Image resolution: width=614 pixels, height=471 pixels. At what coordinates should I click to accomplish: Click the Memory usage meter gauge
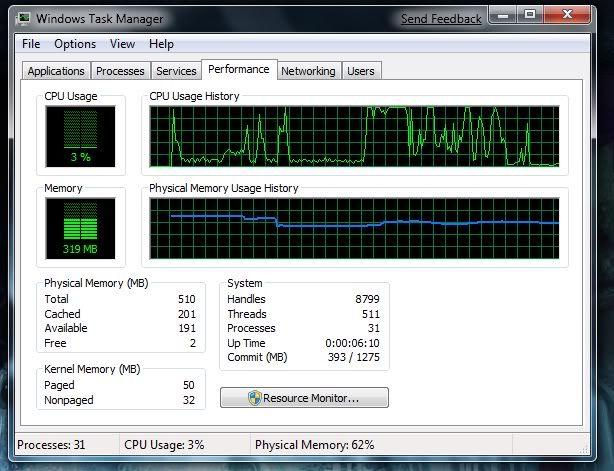coord(80,226)
